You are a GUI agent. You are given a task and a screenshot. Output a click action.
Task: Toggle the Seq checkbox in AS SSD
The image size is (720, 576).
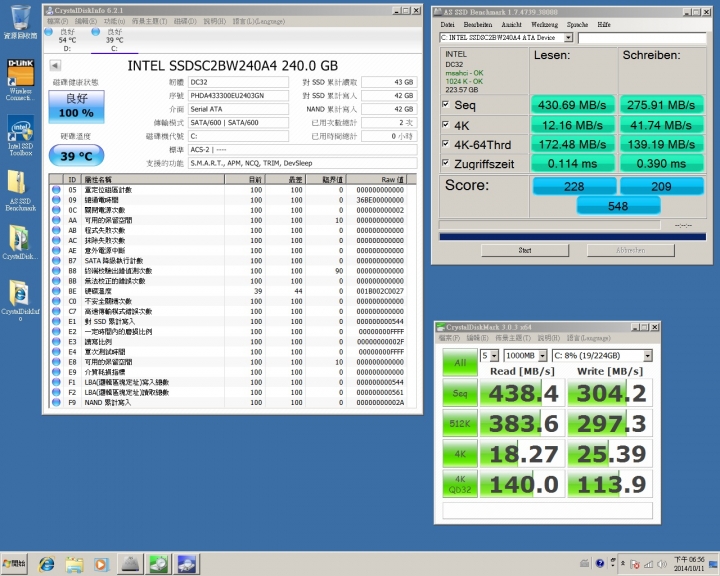tap(445, 104)
